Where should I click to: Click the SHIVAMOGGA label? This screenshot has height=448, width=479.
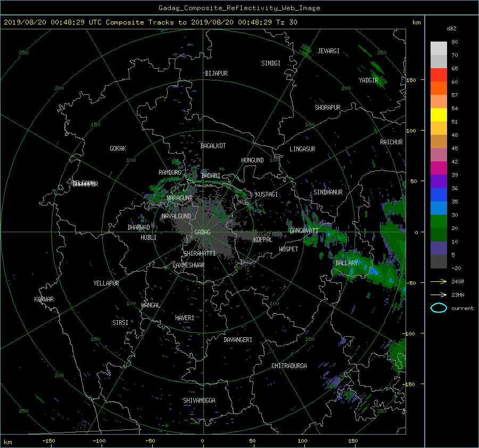(x=199, y=401)
